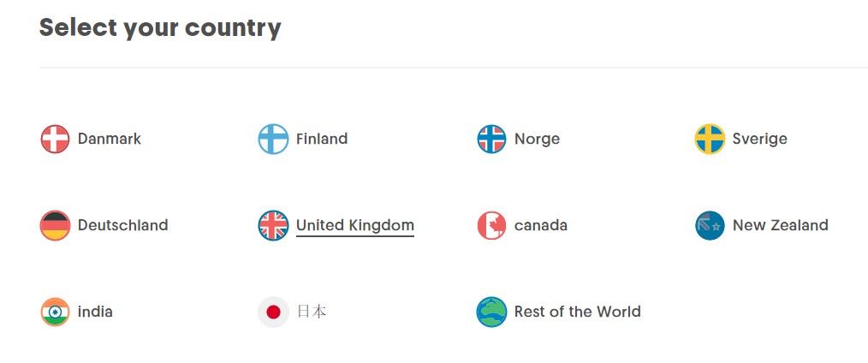Click the underlined United Kingdom link
This screenshot has height=363, width=868.
pos(355,225)
